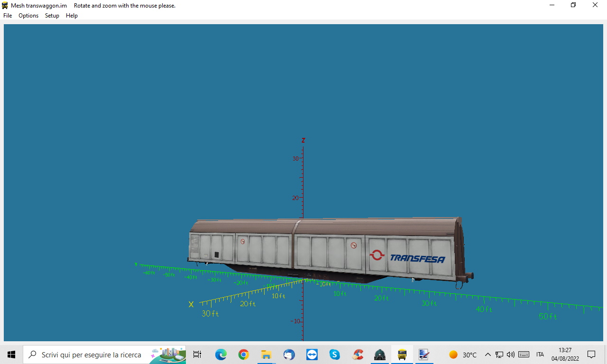The image size is (607, 364).
Task: Show hidden system tray icons
Action: 487,355
